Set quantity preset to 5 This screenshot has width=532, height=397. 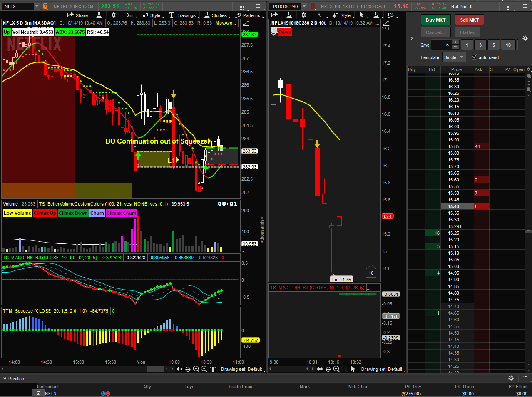pyautogui.click(x=494, y=45)
